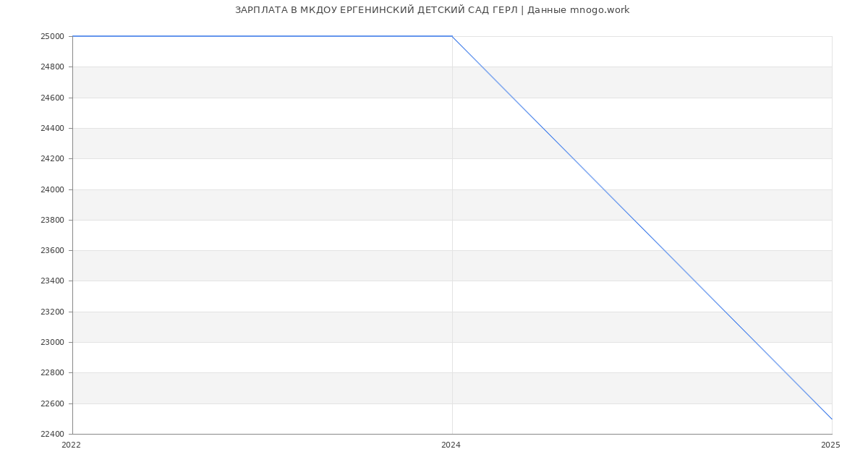Click the line's bend point at 2024
The width and height of the screenshot is (868, 470).
coord(452,36)
